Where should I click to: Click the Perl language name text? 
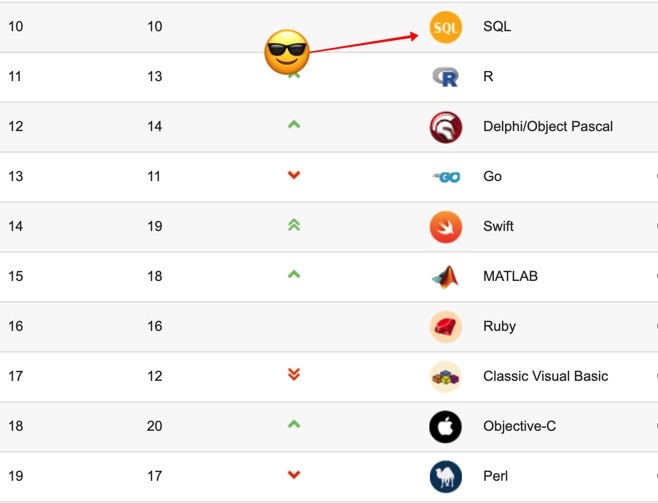pos(497,476)
